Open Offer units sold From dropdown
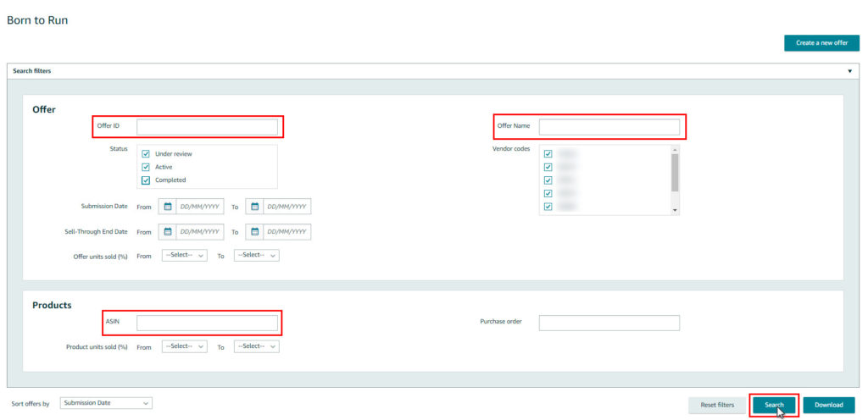The image size is (868, 420). (x=185, y=256)
